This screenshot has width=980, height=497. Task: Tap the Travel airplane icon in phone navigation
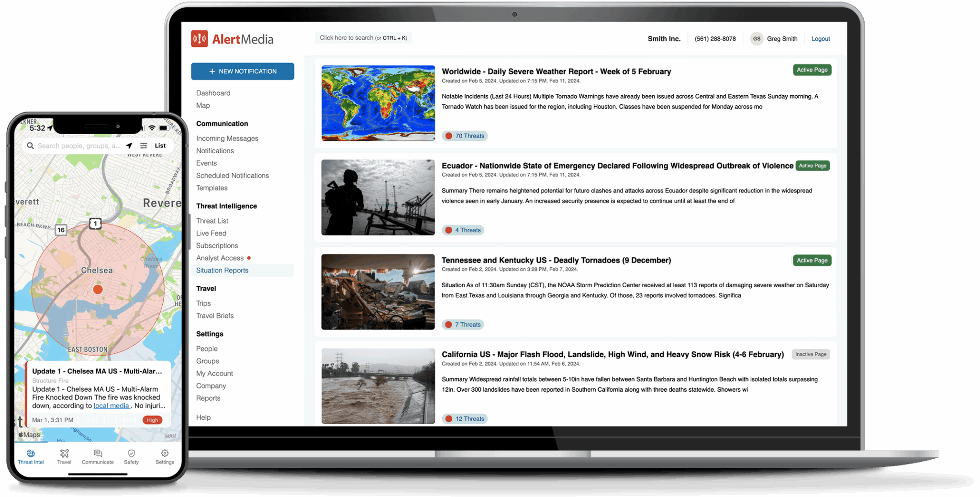click(64, 457)
